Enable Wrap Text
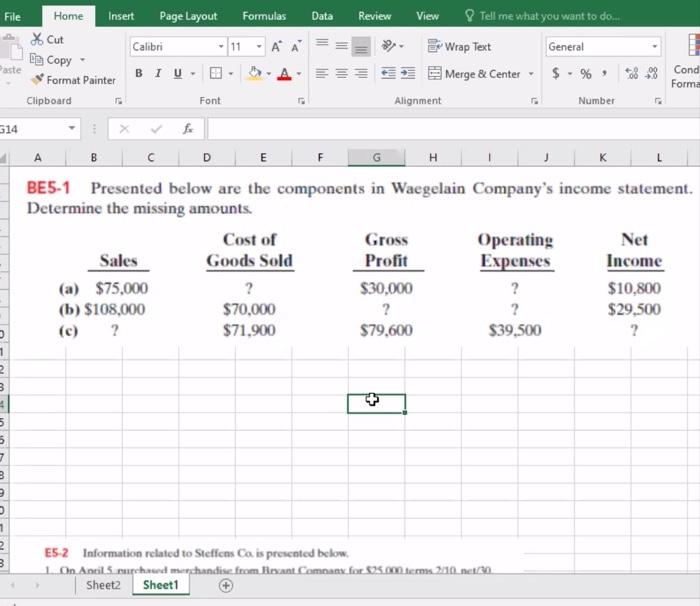Screen dimensions: 700x606 point(459,46)
